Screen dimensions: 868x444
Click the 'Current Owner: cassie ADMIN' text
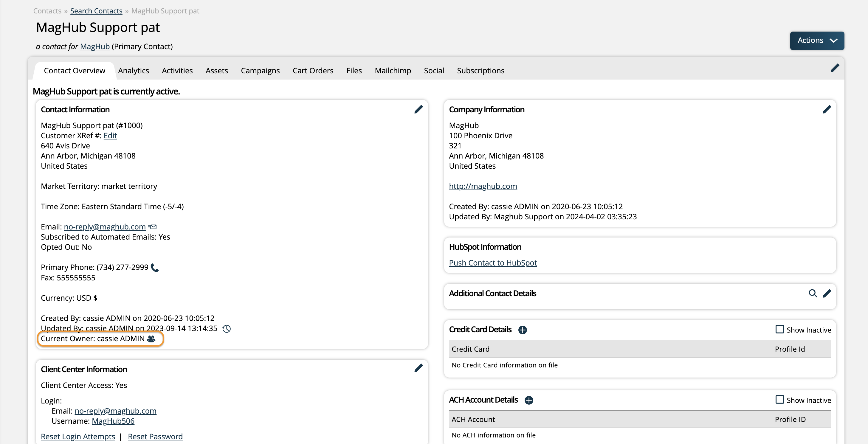pos(92,339)
